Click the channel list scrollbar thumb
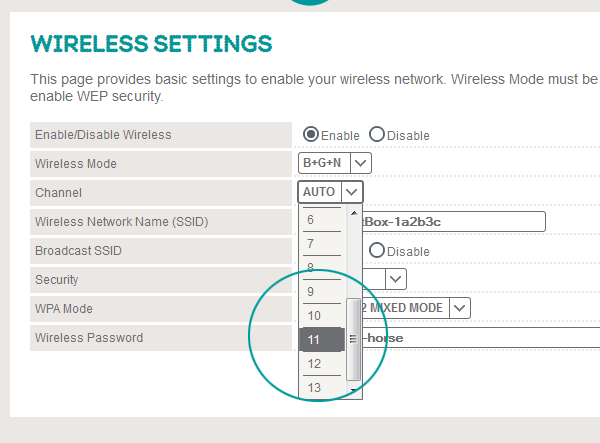Image resolution: width=600 pixels, height=443 pixels. click(354, 339)
